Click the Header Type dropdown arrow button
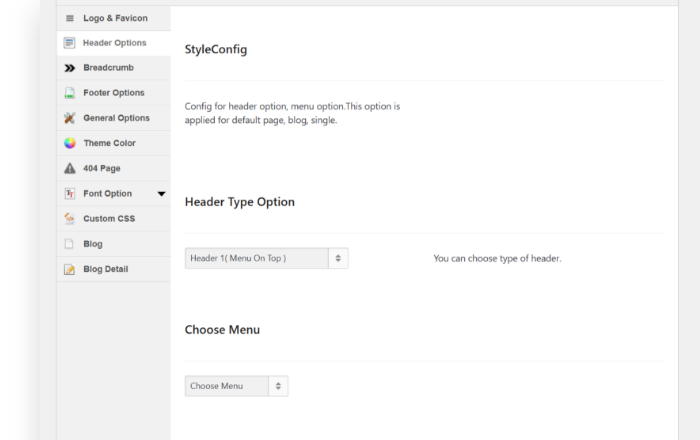 pos(338,258)
